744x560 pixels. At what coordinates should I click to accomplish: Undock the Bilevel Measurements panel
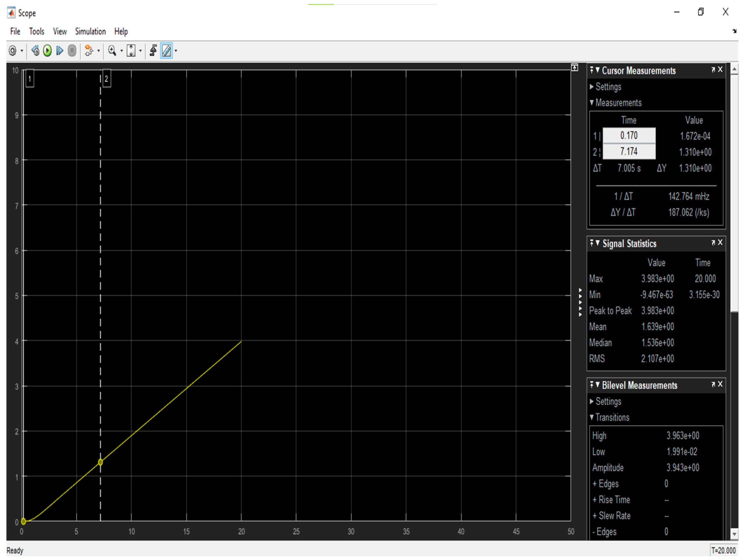(x=713, y=384)
